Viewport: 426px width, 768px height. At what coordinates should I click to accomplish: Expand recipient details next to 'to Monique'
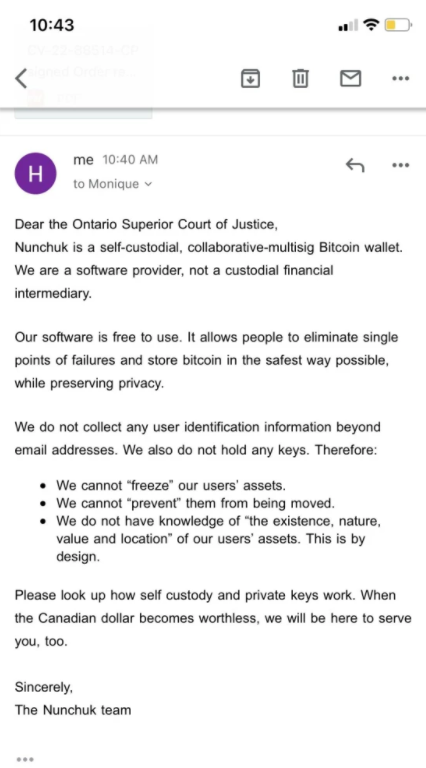point(148,184)
